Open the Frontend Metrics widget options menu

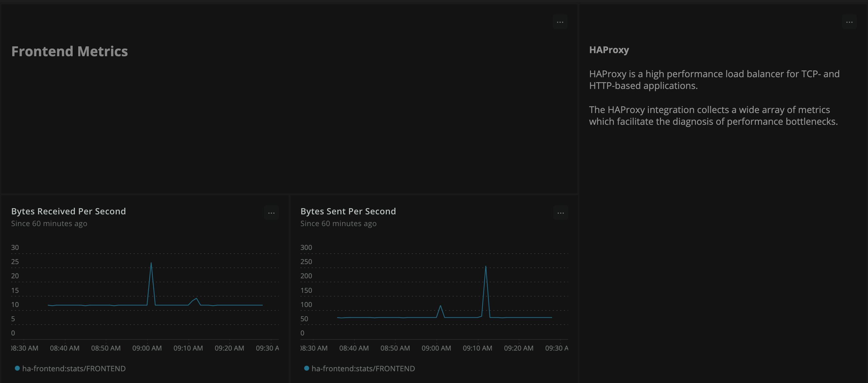coord(560,22)
